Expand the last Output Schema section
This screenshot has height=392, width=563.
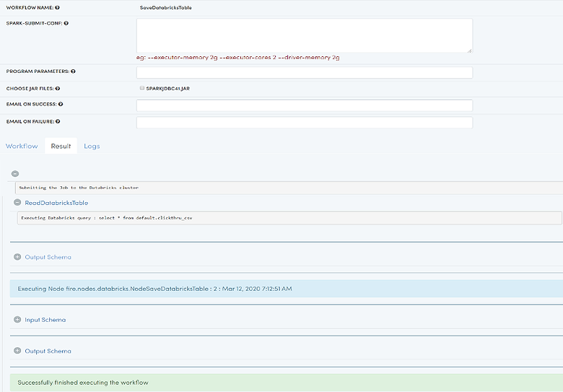17,351
